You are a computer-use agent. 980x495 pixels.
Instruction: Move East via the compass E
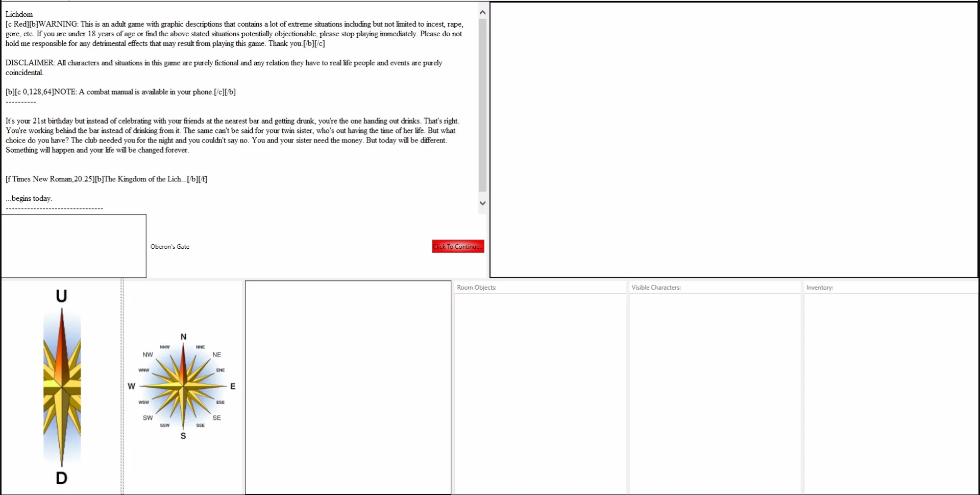coord(233,386)
